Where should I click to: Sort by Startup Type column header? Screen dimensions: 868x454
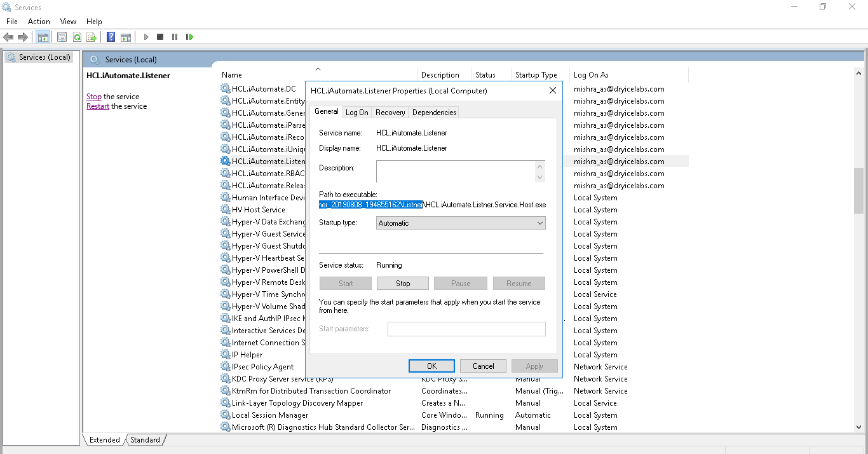tap(540, 75)
